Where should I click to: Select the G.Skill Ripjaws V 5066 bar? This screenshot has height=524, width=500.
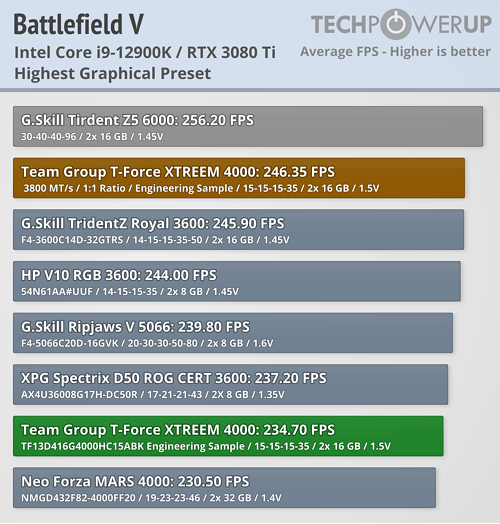pyautogui.click(x=233, y=333)
